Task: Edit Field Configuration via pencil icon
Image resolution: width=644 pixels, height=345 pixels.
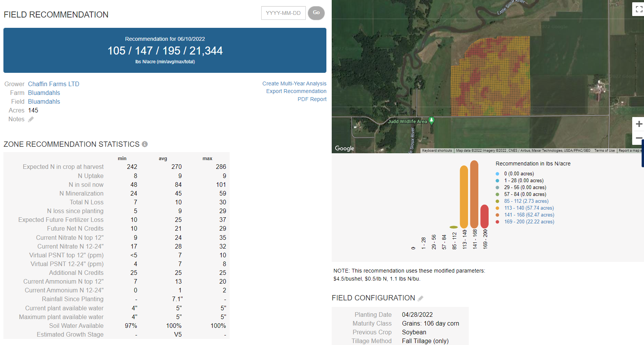Action: point(420,298)
